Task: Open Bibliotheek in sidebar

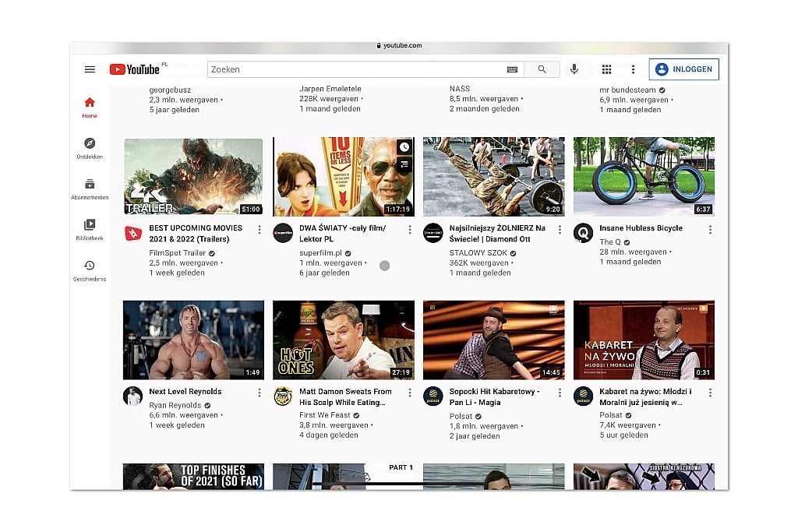Action: [90, 229]
